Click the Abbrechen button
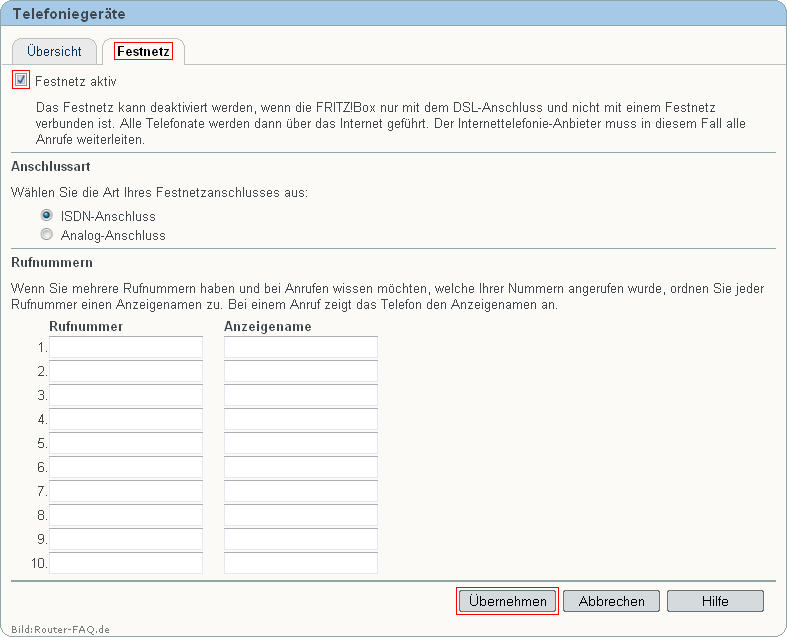This screenshot has width=787, height=637. click(x=611, y=601)
